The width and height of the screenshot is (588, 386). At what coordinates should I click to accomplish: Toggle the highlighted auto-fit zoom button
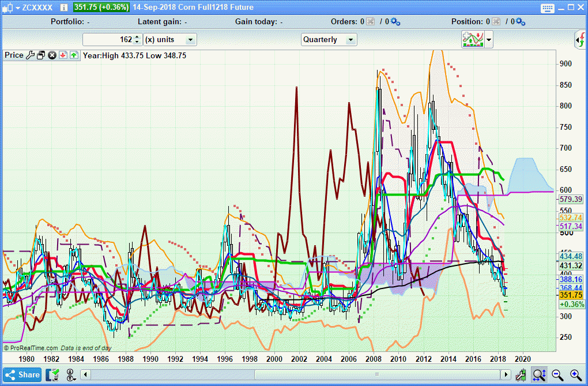[539, 374]
